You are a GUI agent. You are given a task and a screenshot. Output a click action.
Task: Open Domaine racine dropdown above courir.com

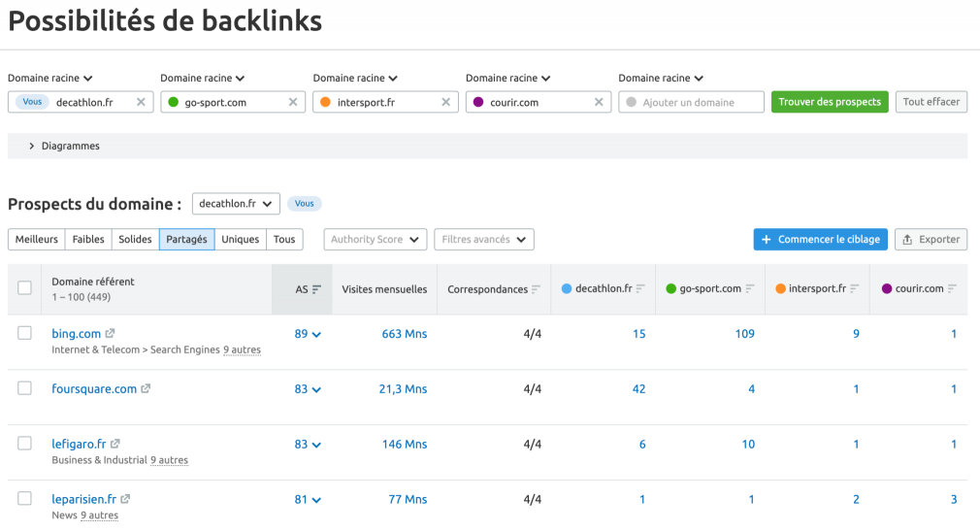point(507,79)
